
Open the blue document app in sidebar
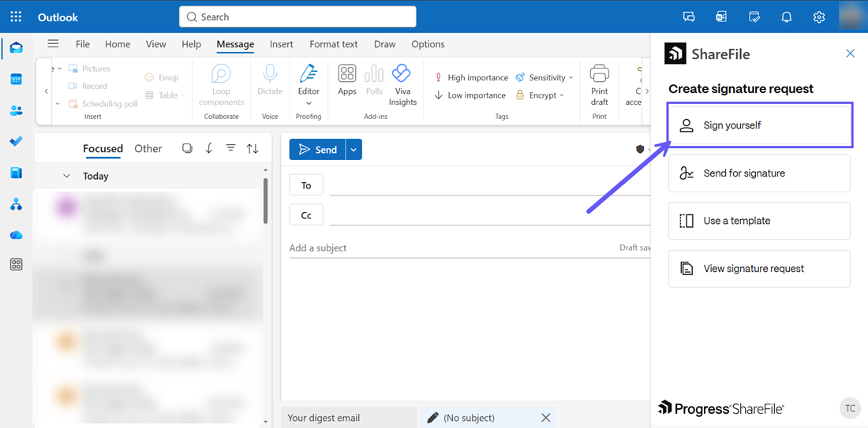coord(16,173)
